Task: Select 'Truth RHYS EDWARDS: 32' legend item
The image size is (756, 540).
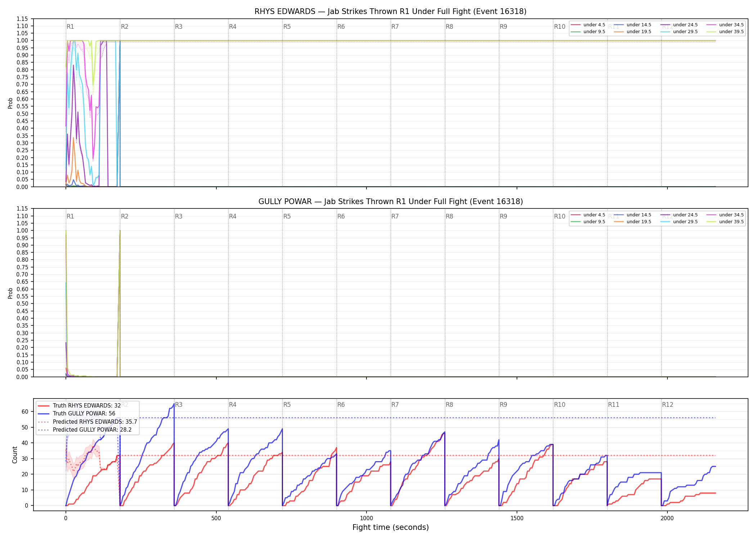Action: point(79,405)
